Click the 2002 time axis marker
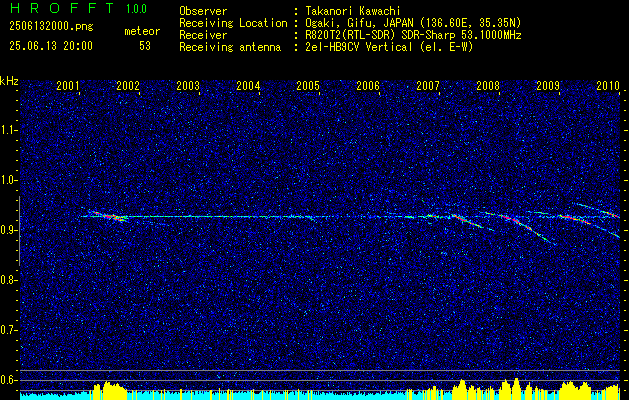This screenshot has width=629, height=400. (128, 85)
